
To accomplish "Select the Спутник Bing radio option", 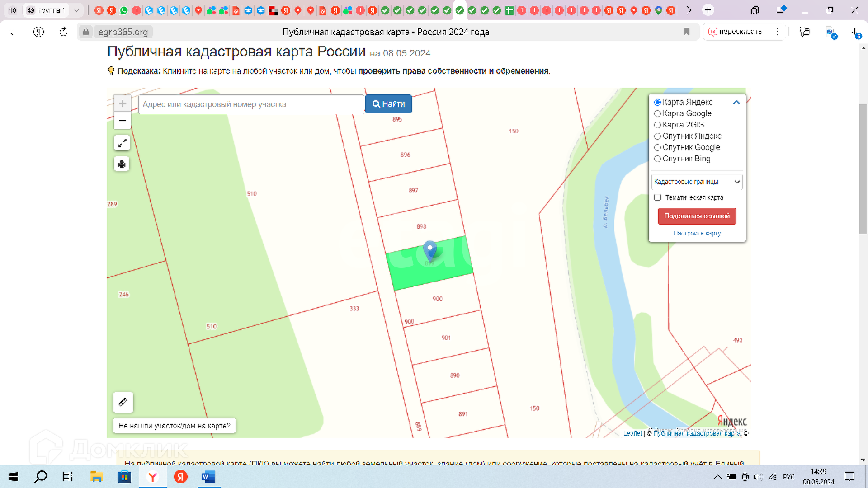I will click(x=658, y=159).
